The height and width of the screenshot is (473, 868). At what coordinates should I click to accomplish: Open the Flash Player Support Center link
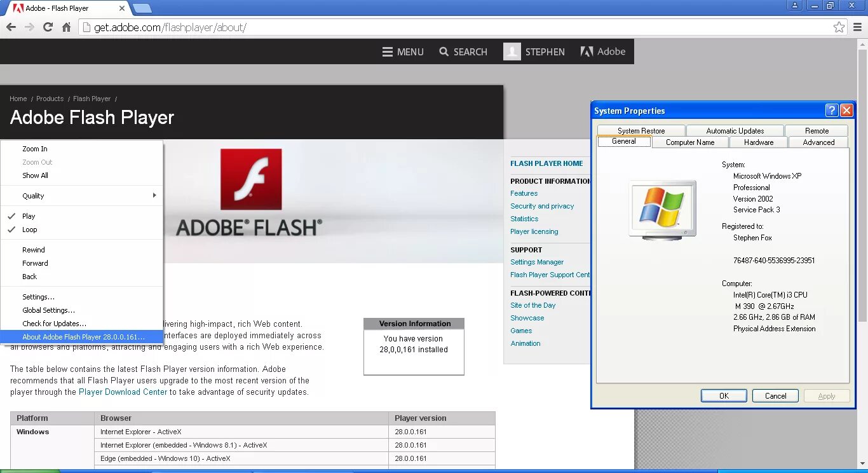550,275
